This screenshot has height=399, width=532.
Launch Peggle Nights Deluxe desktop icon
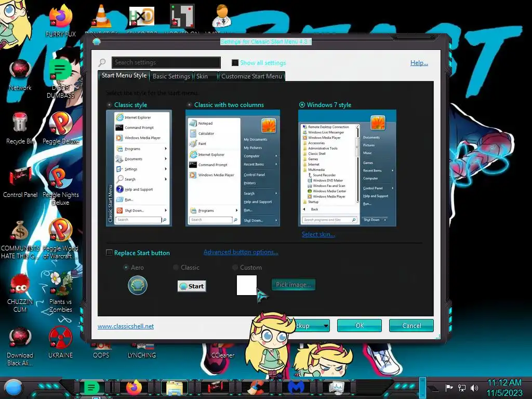[61, 186]
